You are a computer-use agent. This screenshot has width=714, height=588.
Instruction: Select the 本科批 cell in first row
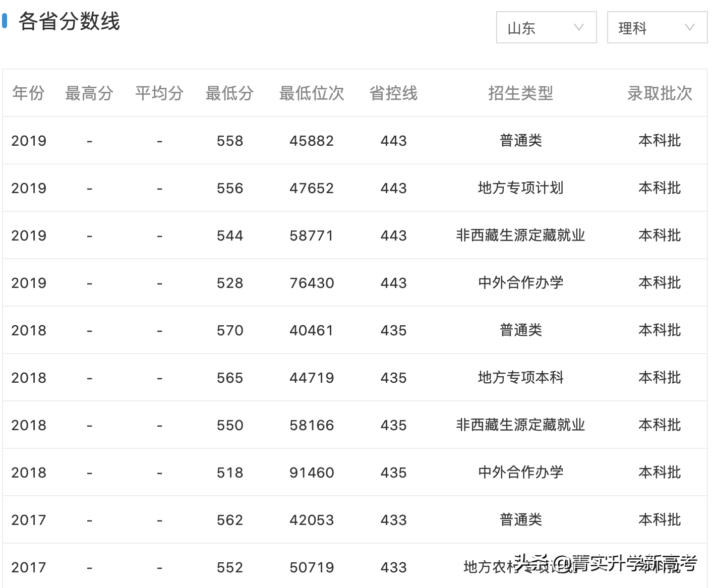tap(659, 141)
